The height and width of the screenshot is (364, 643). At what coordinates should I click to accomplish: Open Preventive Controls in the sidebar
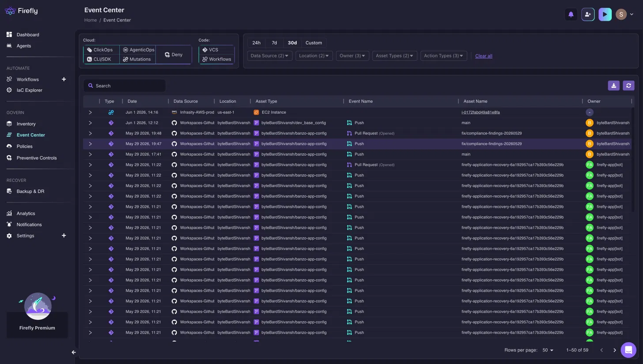37,158
